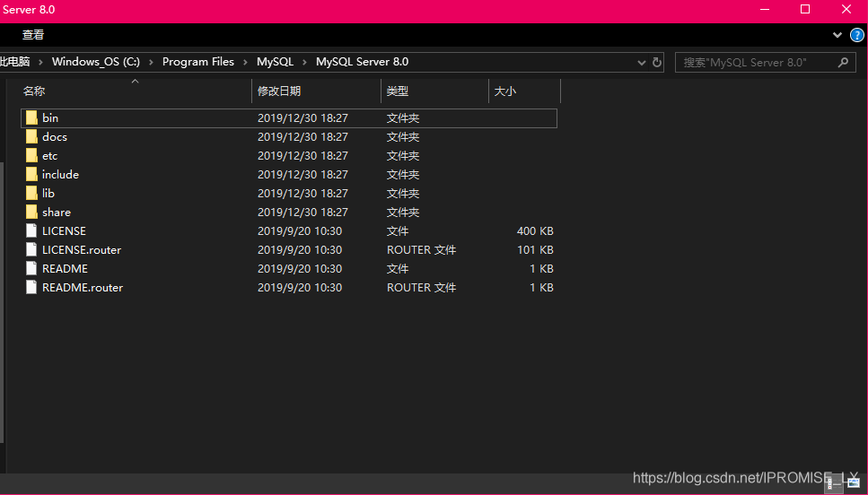The height and width of the screenshot is (495, 868).
Task: Minimize the MySQL Server 8.0 window
Action: pos(765,9)
